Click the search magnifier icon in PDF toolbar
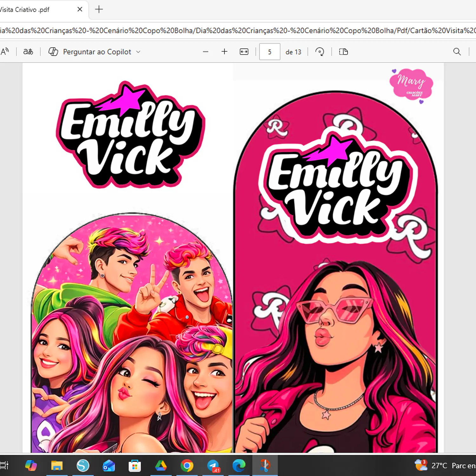476x476 pixels. click(457, 52)
